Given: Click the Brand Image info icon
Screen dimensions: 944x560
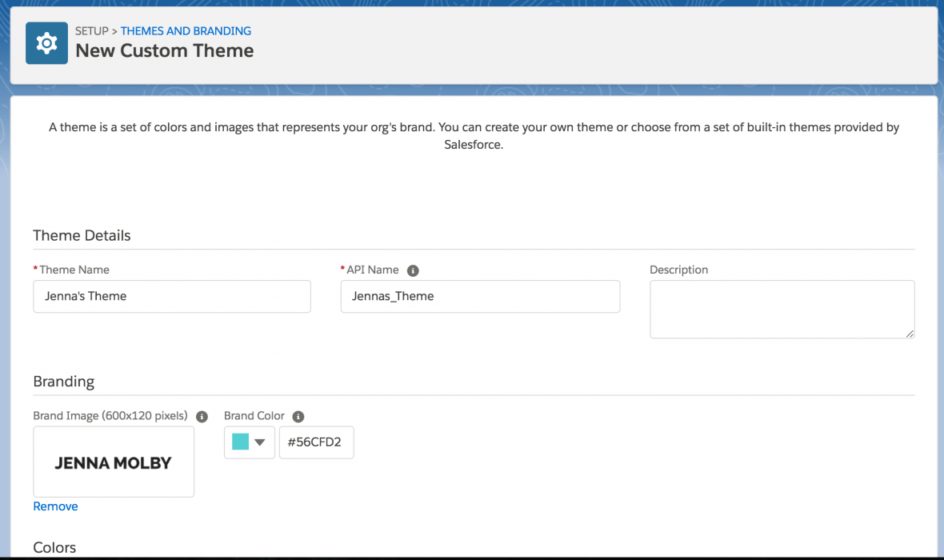Looking at the screenshot, I should coord(202,416).
